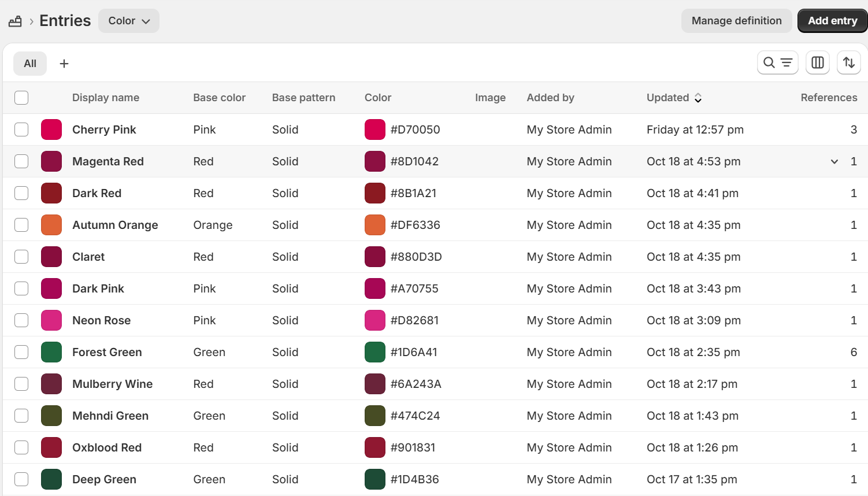Open the sort options icon

[848, 62]
